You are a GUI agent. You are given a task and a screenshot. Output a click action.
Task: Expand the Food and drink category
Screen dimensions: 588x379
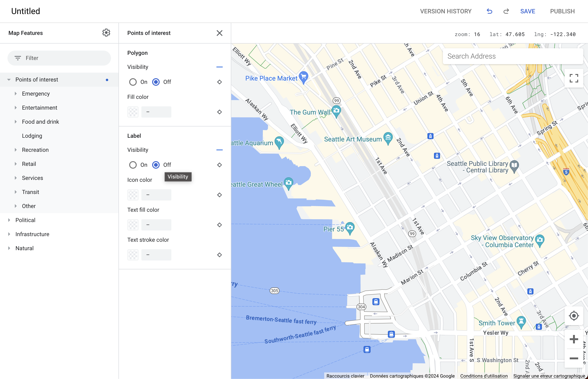tap(16, 122)
